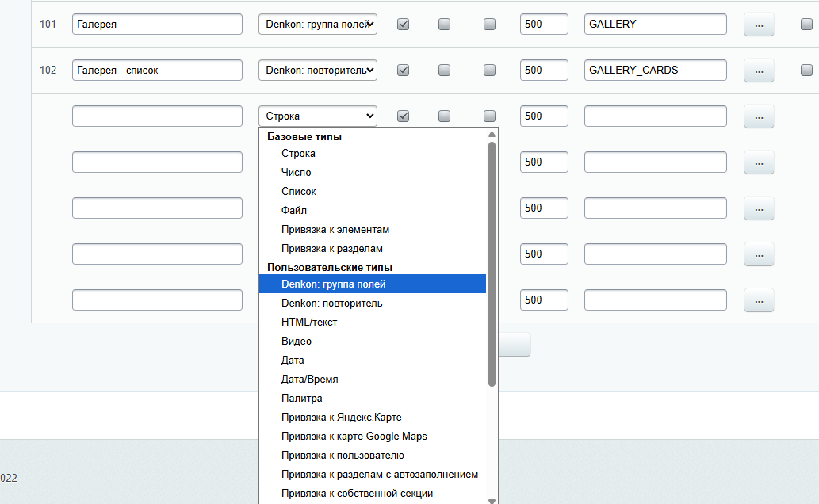
Task: Choose highlighted 'Denkon: группа полей' option
Action: (373, 284)
